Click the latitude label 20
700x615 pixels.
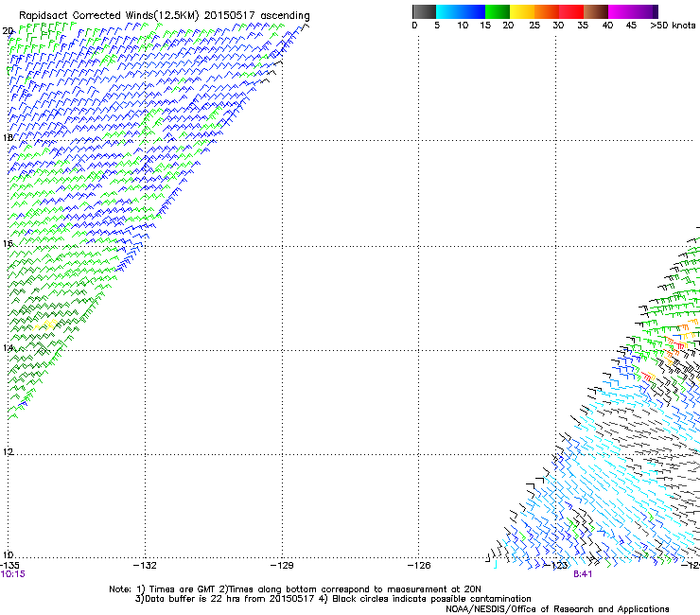point(8,31)
